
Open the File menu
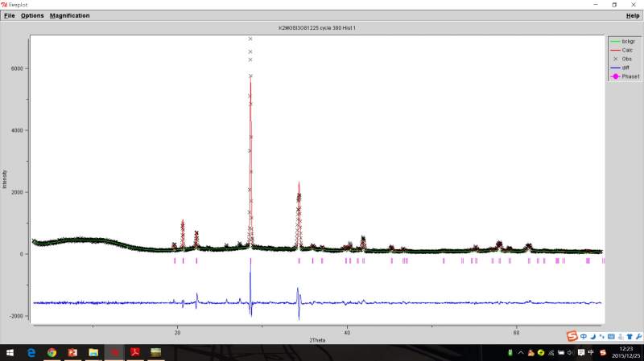point(10,15)
